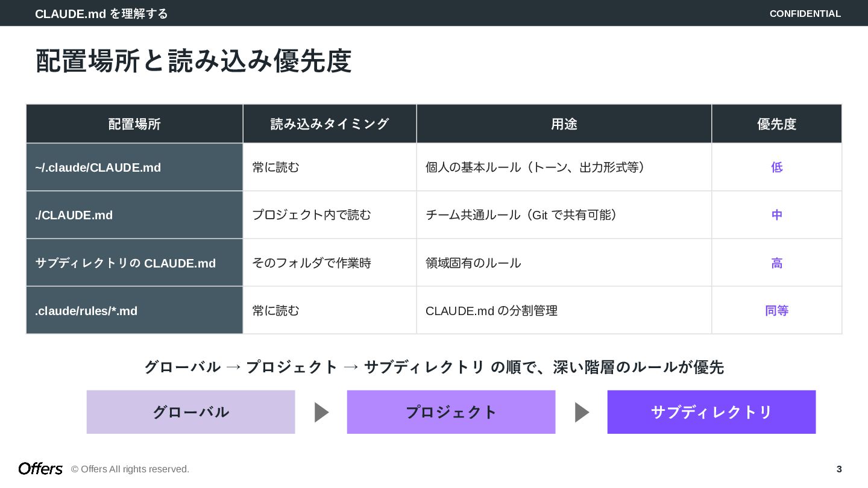
Task: Select the medium purple プロジェクト box
Action: tap(451, 412)
